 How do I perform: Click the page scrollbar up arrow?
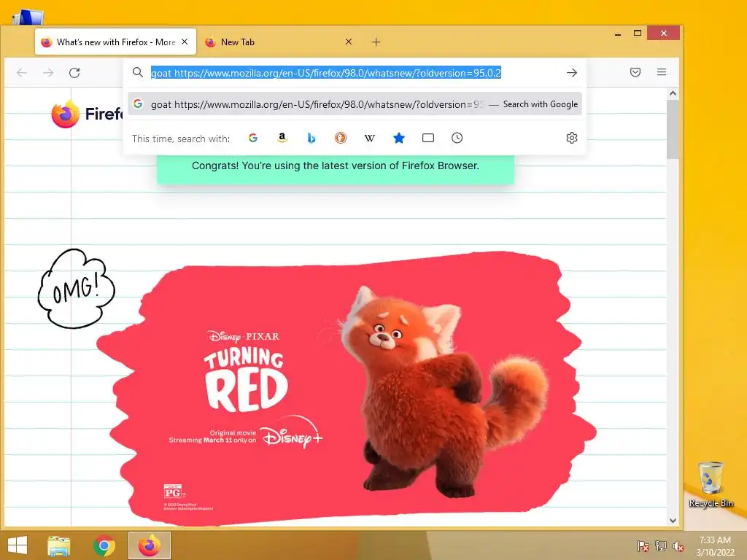click(673, 93)
